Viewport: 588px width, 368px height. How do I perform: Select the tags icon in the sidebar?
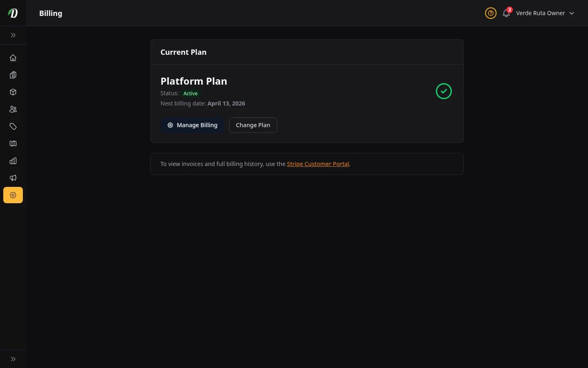(13, 126)
